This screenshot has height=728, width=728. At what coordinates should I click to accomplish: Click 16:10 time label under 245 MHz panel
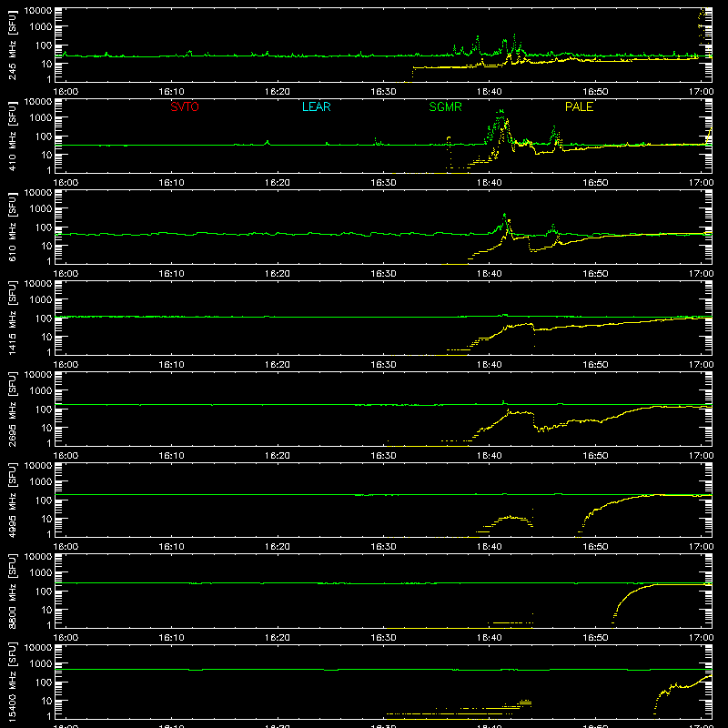171,92
